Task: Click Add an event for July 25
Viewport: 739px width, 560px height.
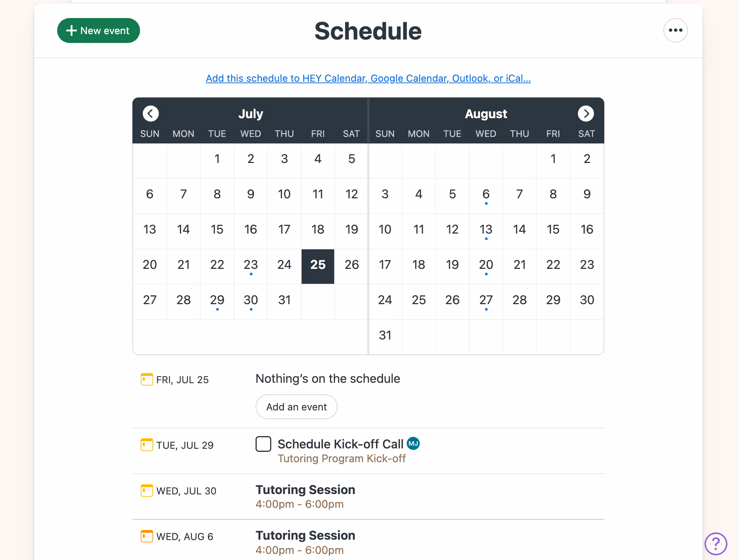Action: 296,407
